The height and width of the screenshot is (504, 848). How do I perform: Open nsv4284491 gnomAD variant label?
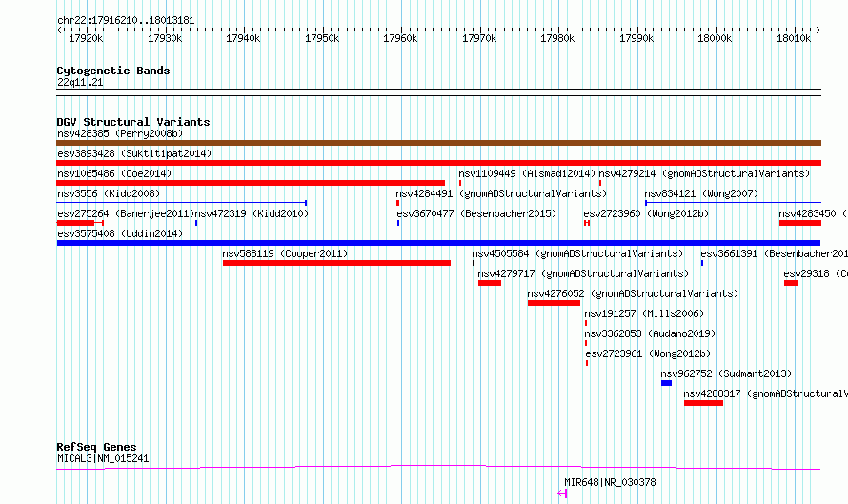point(501,193)
